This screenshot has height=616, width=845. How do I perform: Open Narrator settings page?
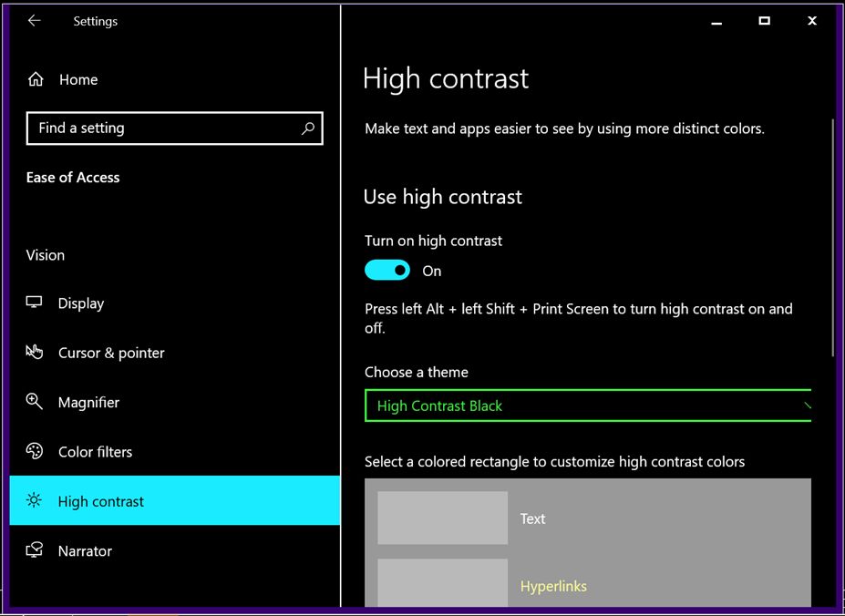click(x=175, y=550)
